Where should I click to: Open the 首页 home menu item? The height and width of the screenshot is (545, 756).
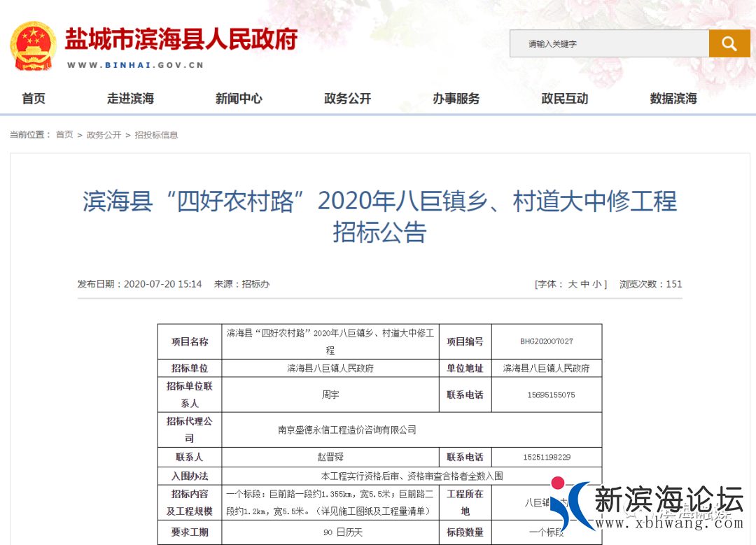34,99
